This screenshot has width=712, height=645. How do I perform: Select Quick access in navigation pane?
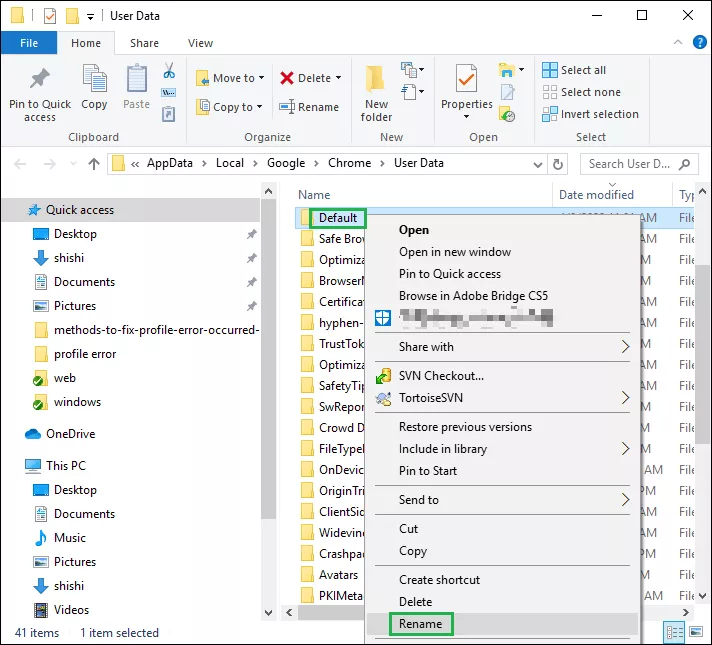click(x=132, y=210)
